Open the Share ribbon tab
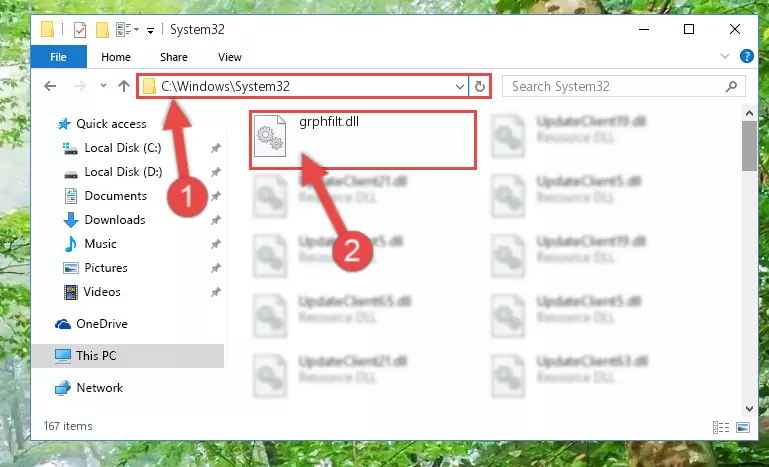This screenshot has height=467, width=769. (x=174, y=57)
